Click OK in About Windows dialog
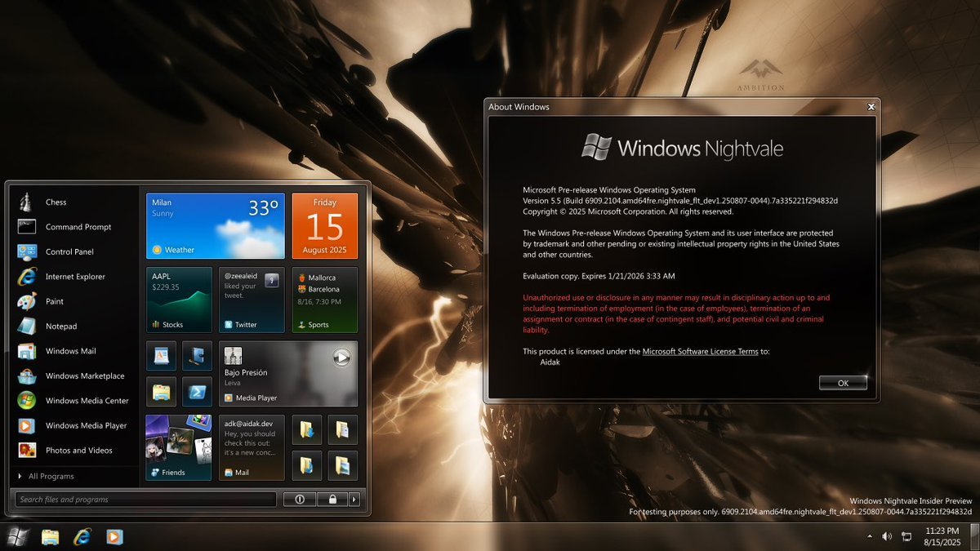The image size is (980, 551). coord(843,383)
